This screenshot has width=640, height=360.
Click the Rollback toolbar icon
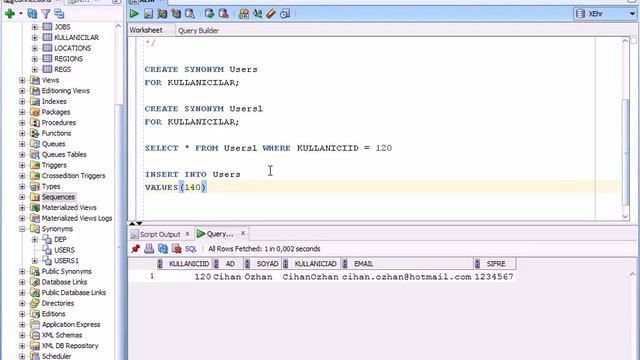point(223,14)
